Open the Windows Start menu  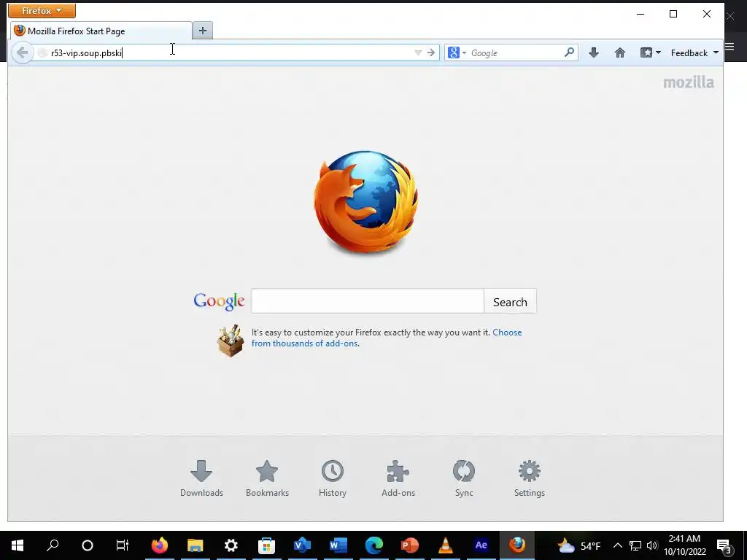pyautogui.click(x=18, y=545)
